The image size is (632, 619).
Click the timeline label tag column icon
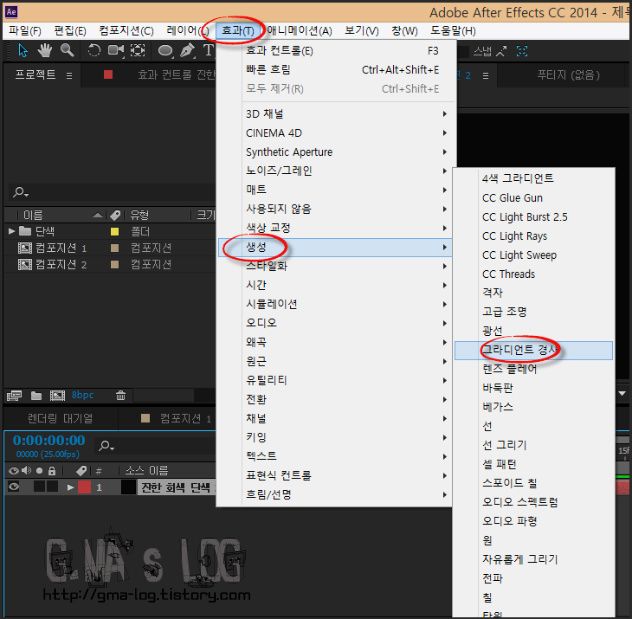[81, 471]
